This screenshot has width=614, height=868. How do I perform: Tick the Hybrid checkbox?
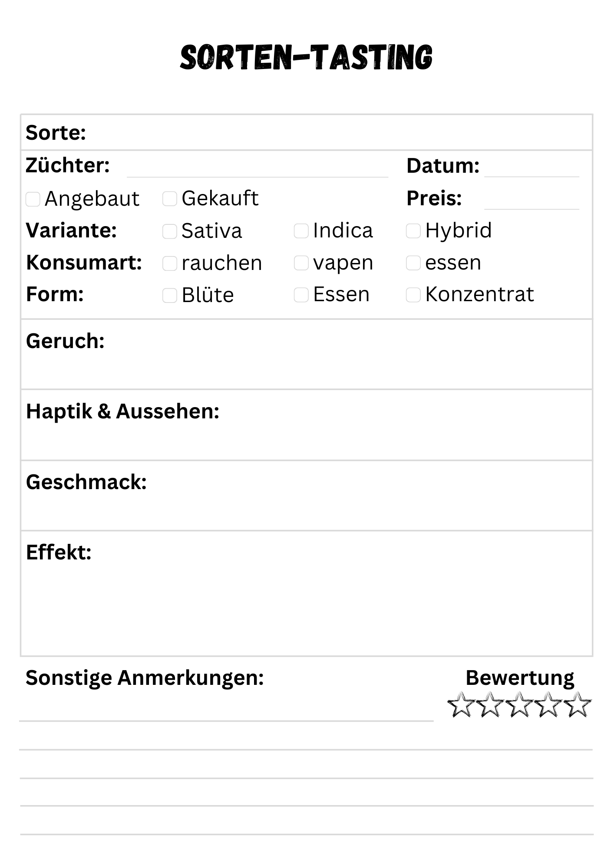(413, 231)
